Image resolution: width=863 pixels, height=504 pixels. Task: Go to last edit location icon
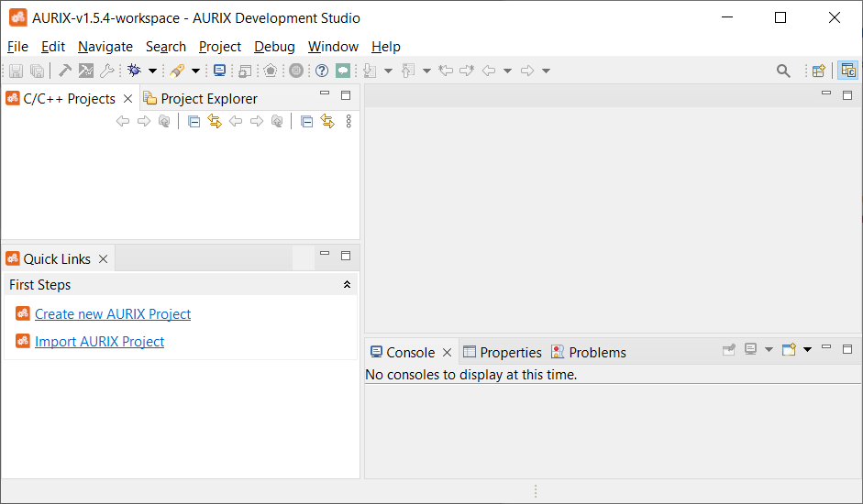446,71
